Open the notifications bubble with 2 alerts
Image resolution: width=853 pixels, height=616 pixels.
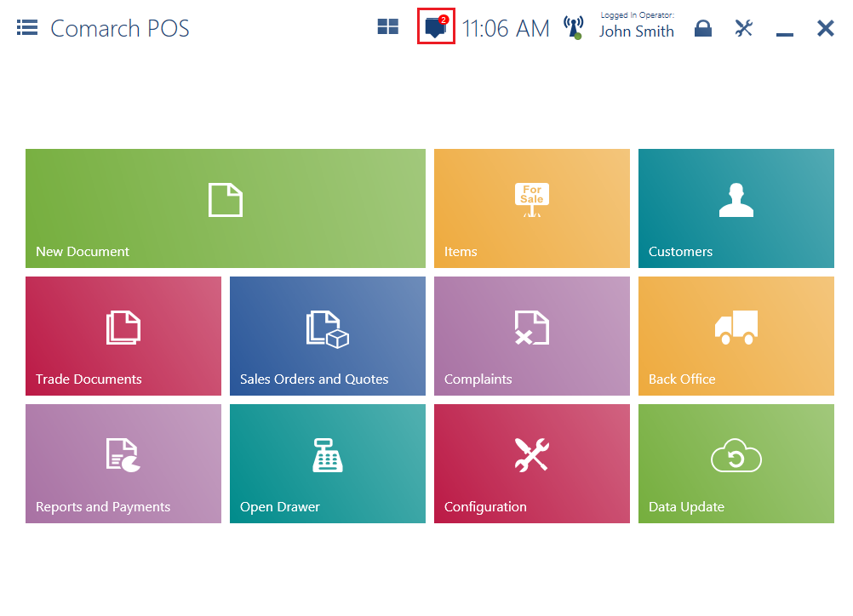point(436,26)
